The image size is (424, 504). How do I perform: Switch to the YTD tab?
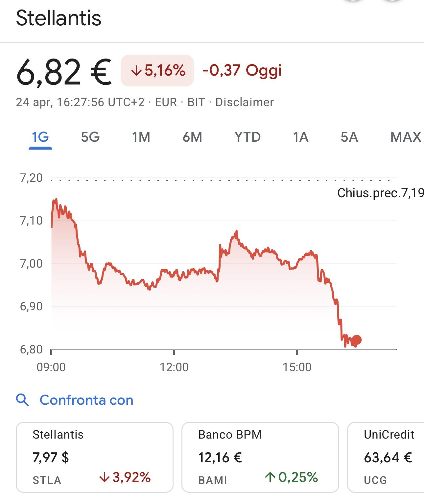click(247, 137)
